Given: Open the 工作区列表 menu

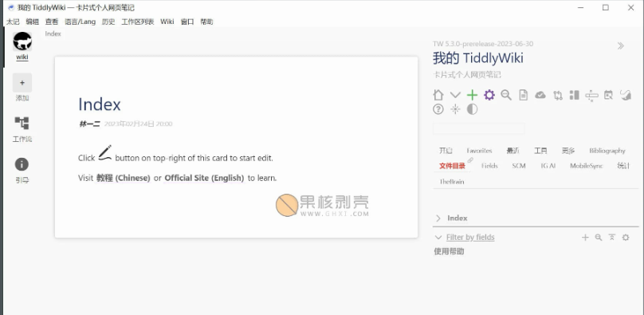Looking at the screenshot, I should pyautogui.click(x=138, y=22).
